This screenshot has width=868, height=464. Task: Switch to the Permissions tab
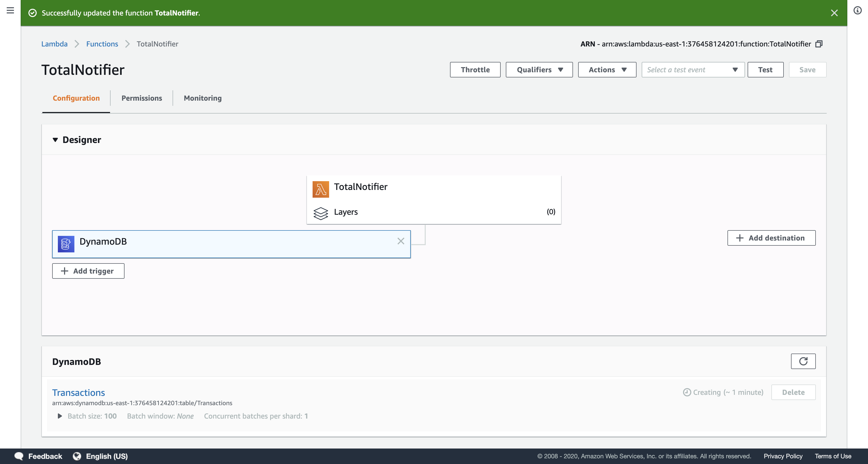[142, 98]
